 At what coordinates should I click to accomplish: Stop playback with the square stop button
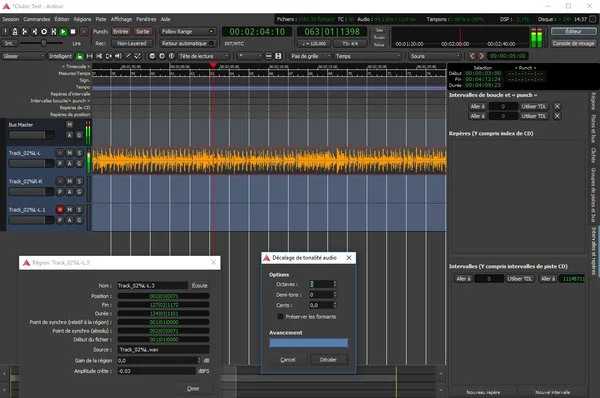click(x=73, y=31)
